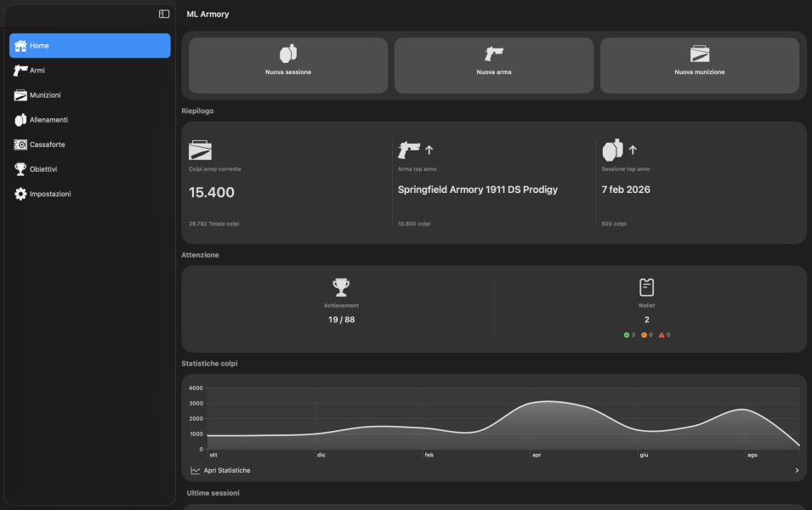Click the pistol icon above Arma top anno

[x=409, y=150]
